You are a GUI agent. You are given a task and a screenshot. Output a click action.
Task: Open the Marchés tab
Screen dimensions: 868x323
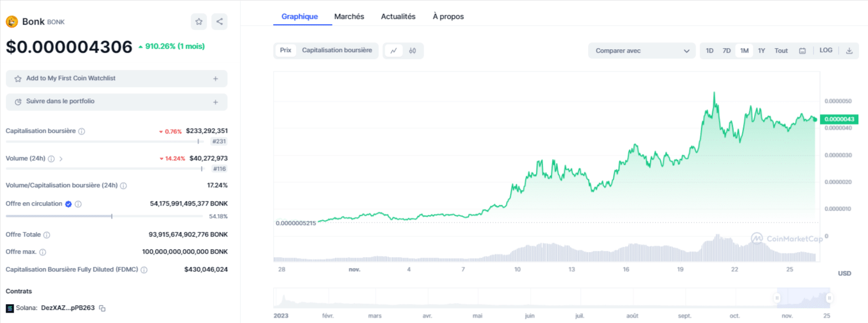[349, 17]
